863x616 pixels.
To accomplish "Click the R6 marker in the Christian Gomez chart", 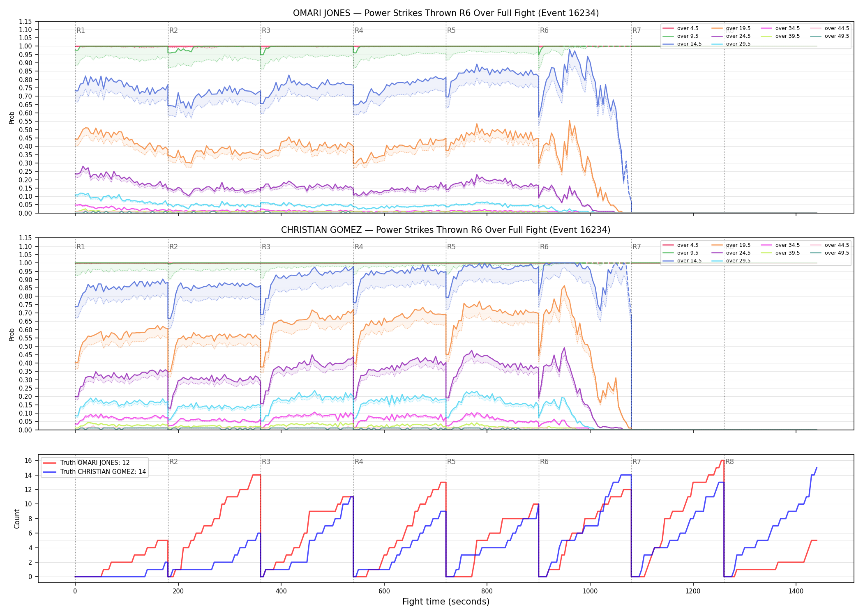I will pyautogui.click(x=544, y=247).
